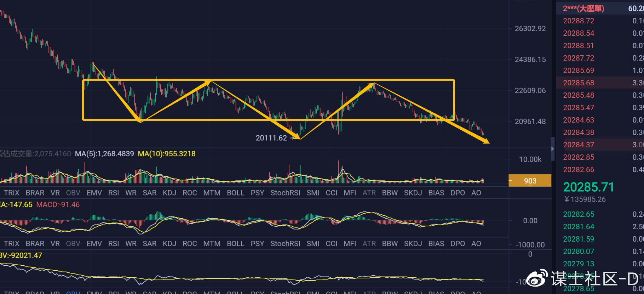Select sell order price 20288.54

click(x=579, y=33)
